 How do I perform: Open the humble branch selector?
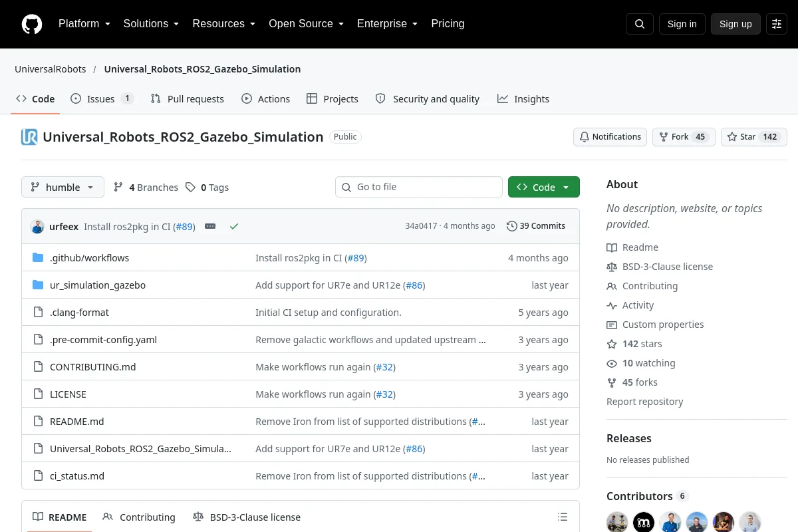tap(63, 187)
